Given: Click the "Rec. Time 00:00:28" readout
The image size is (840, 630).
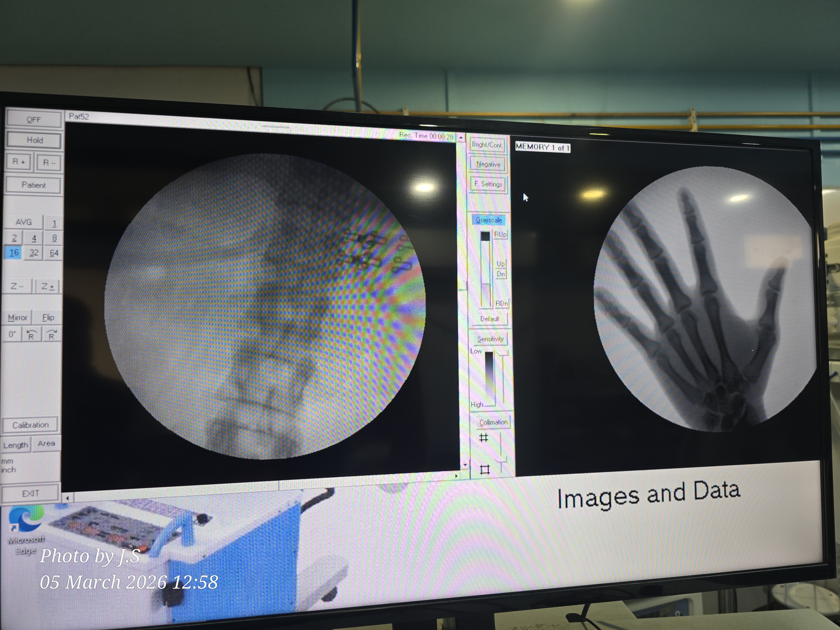Looking at the screenshot, I should [x=426, y=136].
